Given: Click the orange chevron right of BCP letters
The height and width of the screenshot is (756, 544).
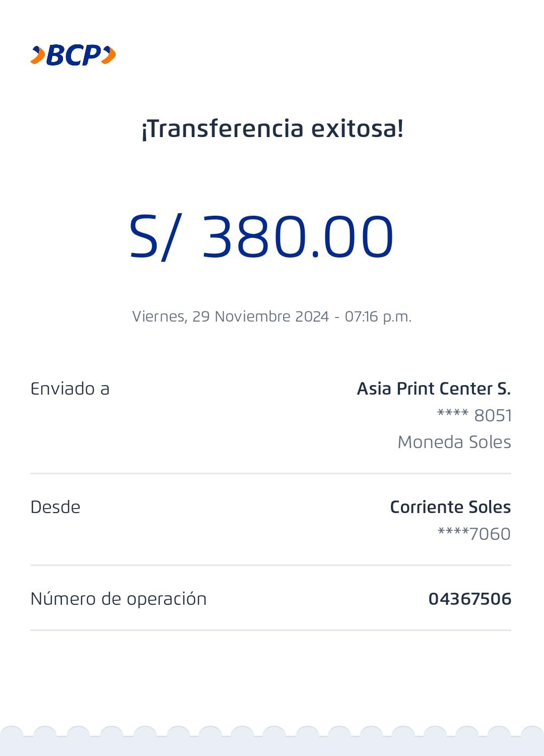Looking at the screenshot, I should coord(109,55).
